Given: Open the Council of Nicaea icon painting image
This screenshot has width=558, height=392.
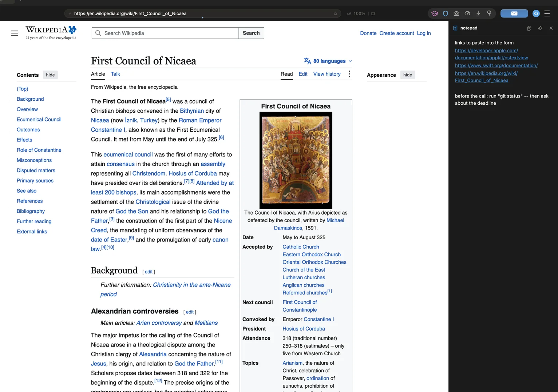Looking at the screenshot, I should (296, 160).
